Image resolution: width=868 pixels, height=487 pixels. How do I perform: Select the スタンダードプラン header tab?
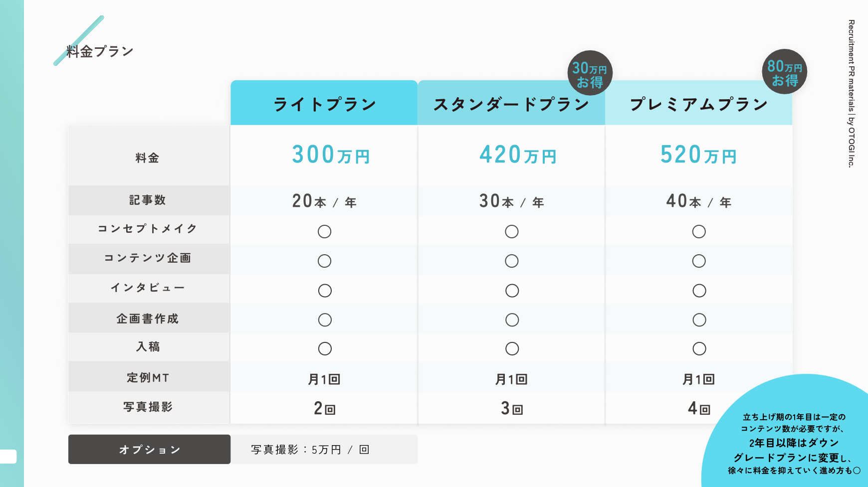tap(511, 104)
